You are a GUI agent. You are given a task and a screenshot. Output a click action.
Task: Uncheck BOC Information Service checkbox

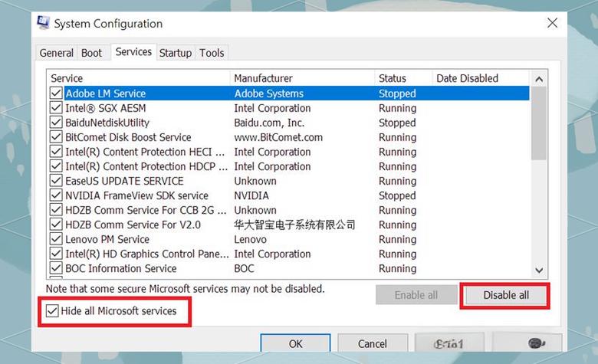pos(56,268)
